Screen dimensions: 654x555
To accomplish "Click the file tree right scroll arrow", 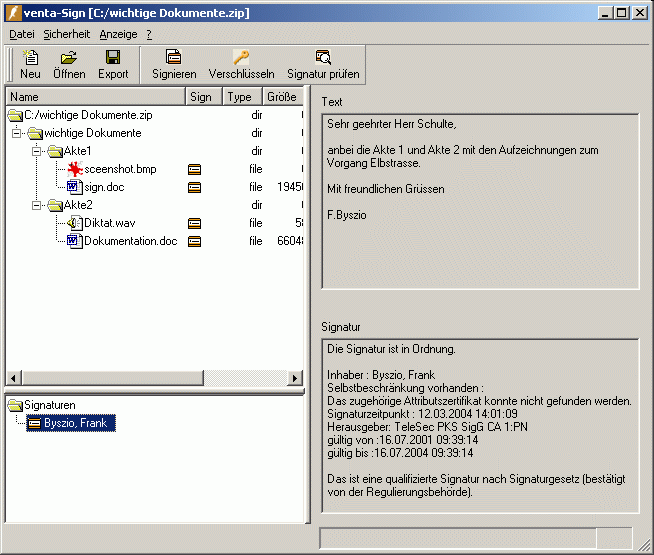I will point(295,378).
